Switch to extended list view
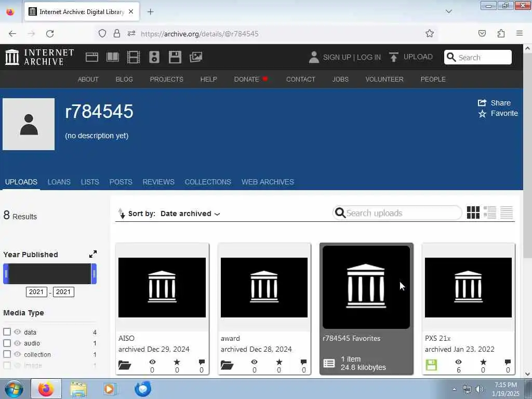Screen dimensions: 532x399 click(x=489, y=212)
